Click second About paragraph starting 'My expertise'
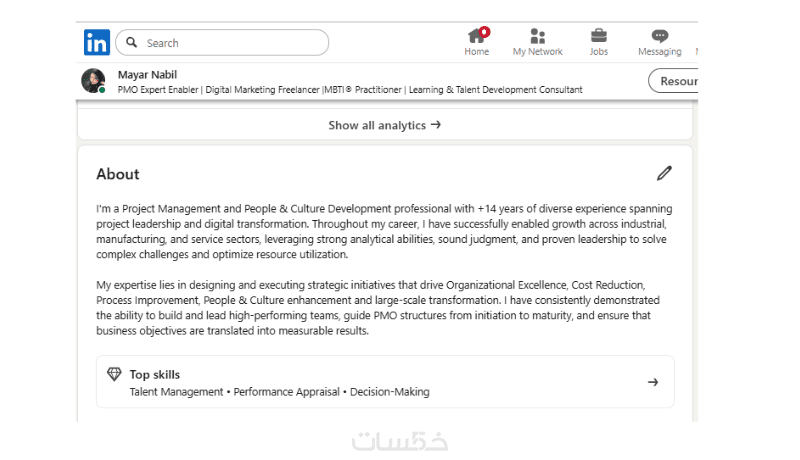 tap(378, 308)
